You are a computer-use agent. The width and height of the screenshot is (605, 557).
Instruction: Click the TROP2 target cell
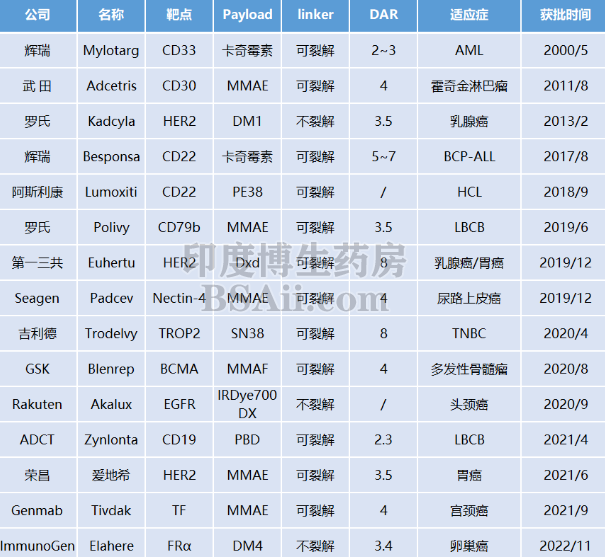(x=179, y=333)
